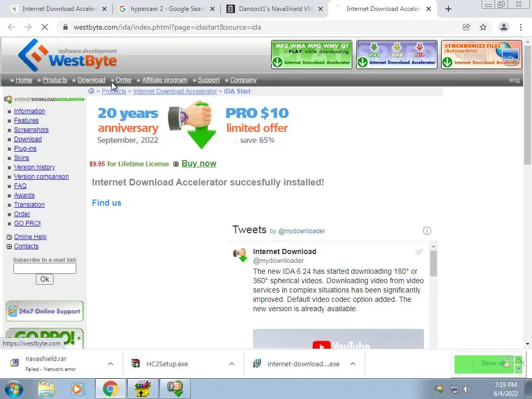Open the Translation sidebar link
The height and width of the screenshot is (399, 532).
click(29, 205)
